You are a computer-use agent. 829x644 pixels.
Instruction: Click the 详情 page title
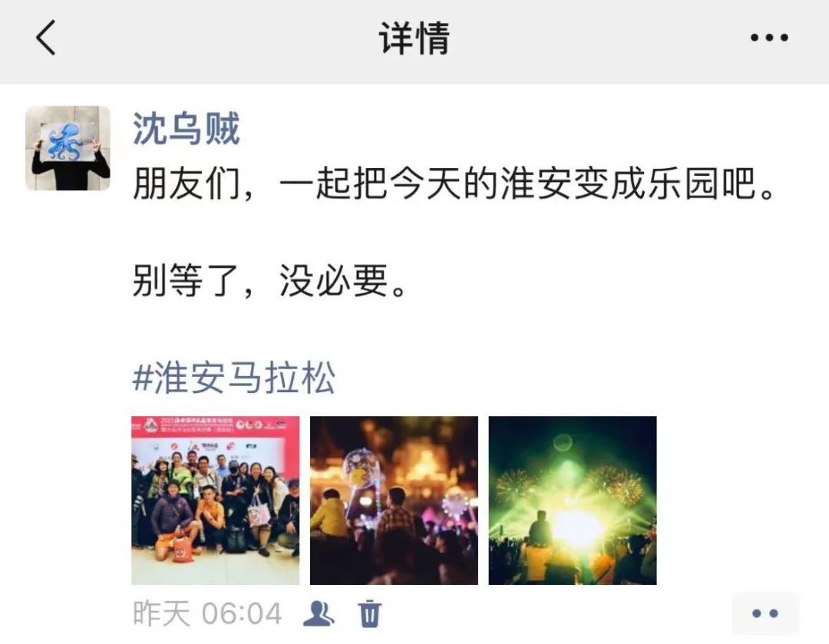click(414, 38)
